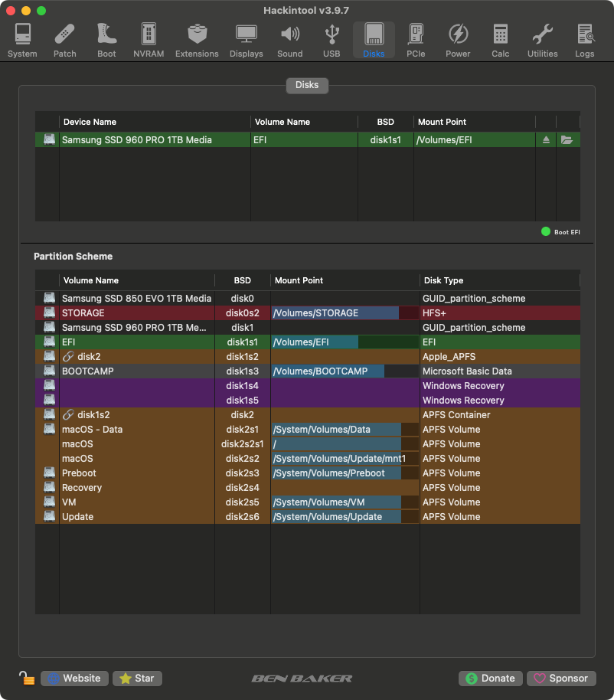Click the Disk Type column header
Viewport: 614px width, 700px height.
[x=500, y=280]
